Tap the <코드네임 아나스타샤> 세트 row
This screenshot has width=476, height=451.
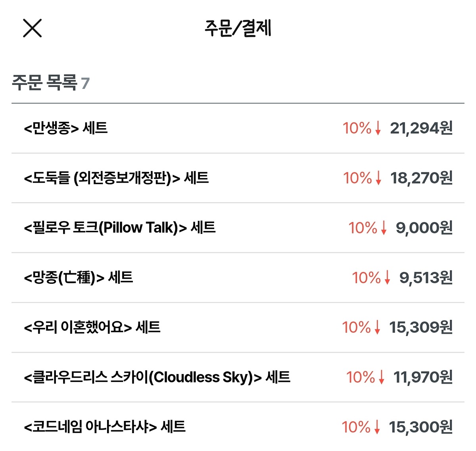(238, 427)
